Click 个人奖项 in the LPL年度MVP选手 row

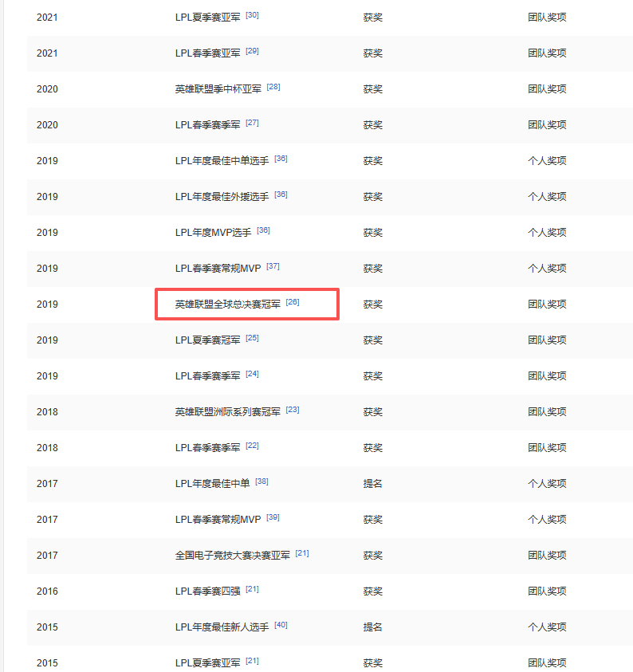point(547,233)
